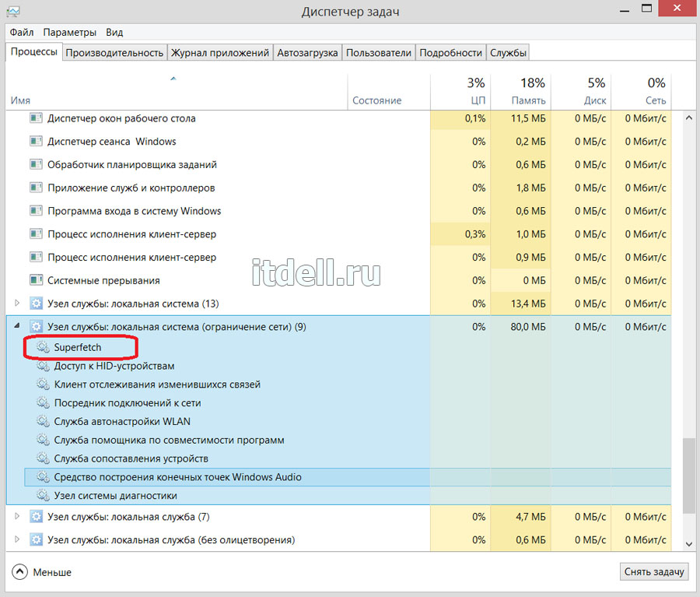Click scrollbar up arrow of process list
Viewport: 700px width, 597px height.
click(688, 118)
